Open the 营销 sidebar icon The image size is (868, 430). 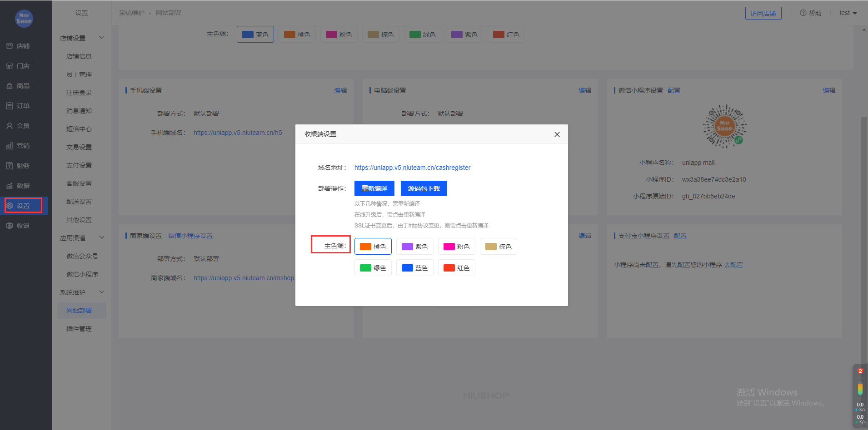(x=10, y=146)
